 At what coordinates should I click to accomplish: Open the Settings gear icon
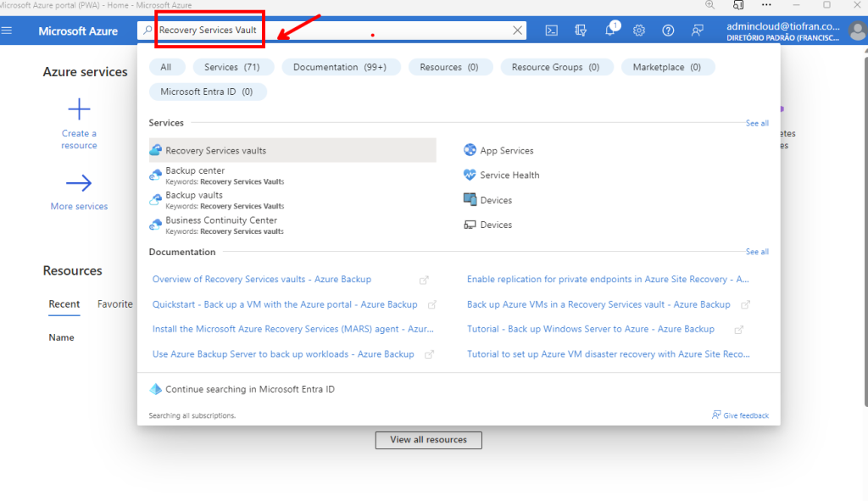click(639, 31)
